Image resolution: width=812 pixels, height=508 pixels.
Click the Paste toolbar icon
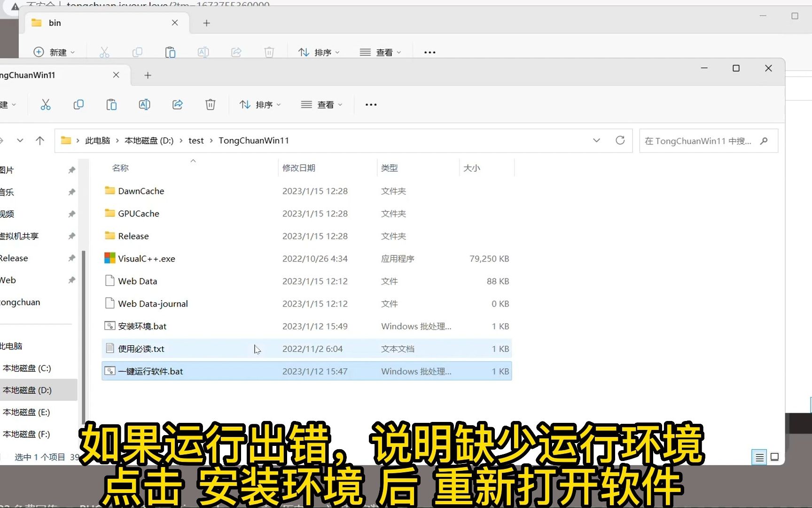[111, 104]
